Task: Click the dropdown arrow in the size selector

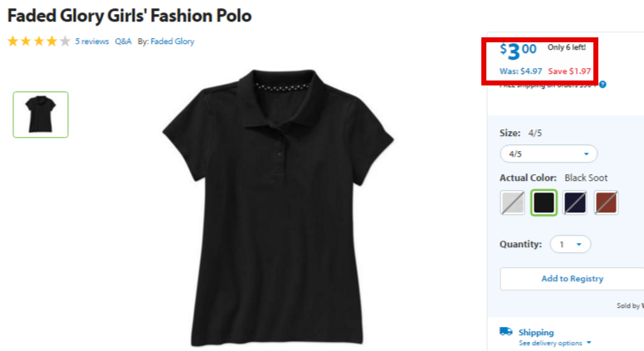Action: click(587, 154)
